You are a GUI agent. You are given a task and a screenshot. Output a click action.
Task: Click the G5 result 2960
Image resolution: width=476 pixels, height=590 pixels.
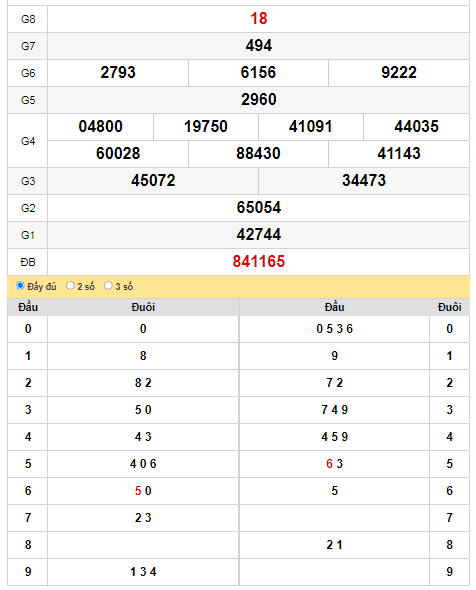pyautogui.click(x=259, y=100)
